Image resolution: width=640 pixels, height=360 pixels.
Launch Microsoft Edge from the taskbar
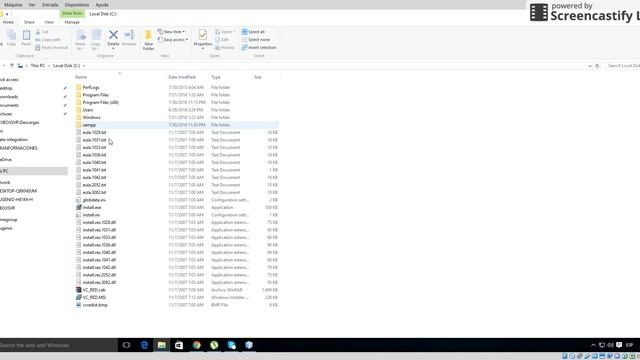144,345
